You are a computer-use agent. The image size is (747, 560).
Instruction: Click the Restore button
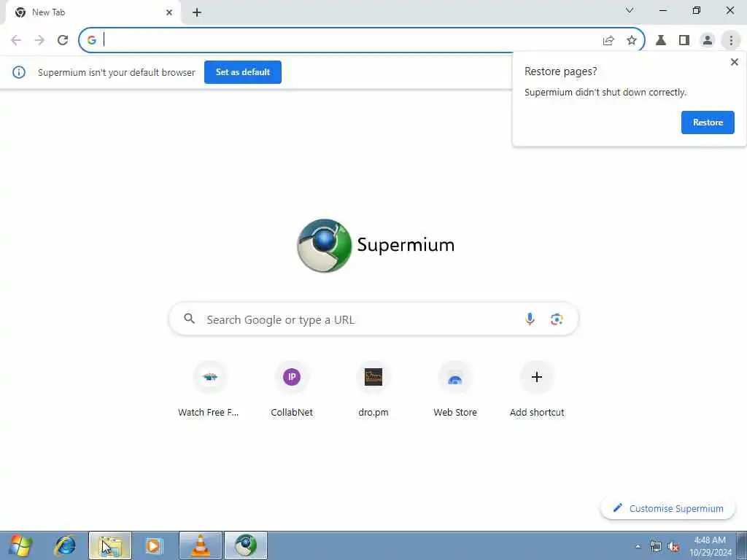coord(708,122)
